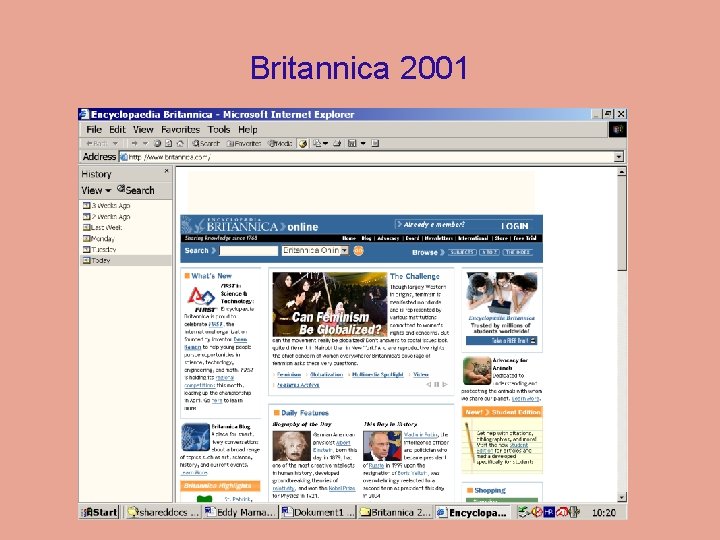Open the Back button history dropdown arrow

115,143
